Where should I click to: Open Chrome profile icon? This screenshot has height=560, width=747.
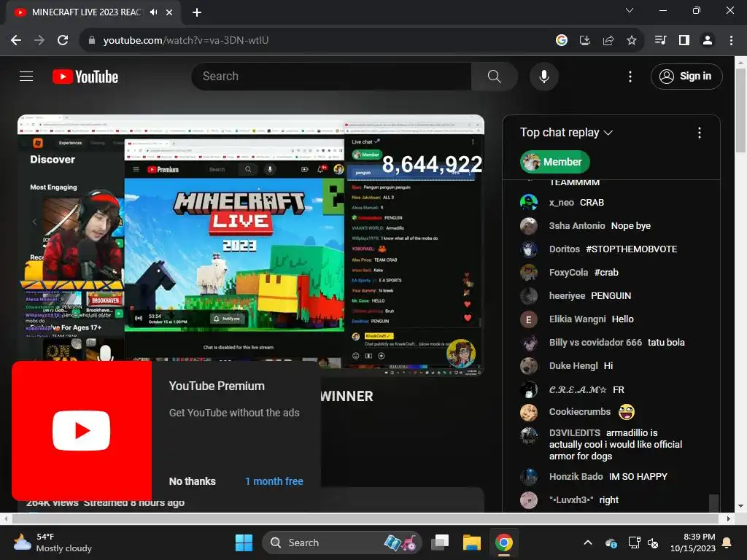tap(708, 41)
